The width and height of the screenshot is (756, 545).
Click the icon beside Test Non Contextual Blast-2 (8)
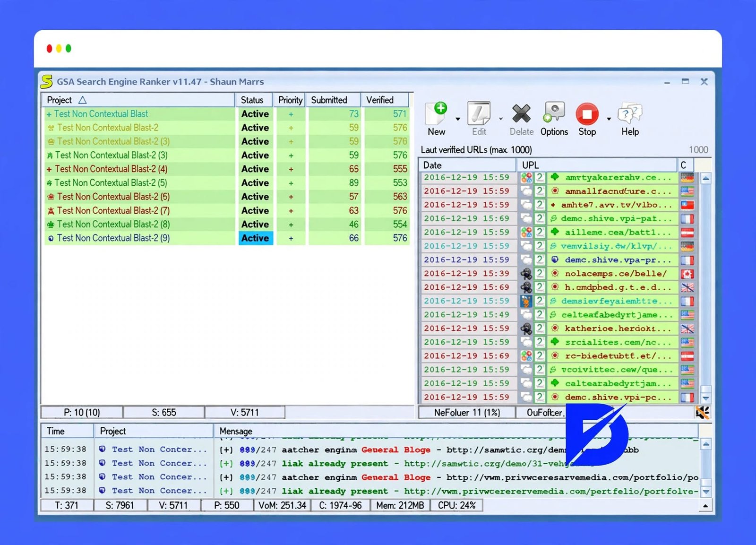tap(51, 224)
